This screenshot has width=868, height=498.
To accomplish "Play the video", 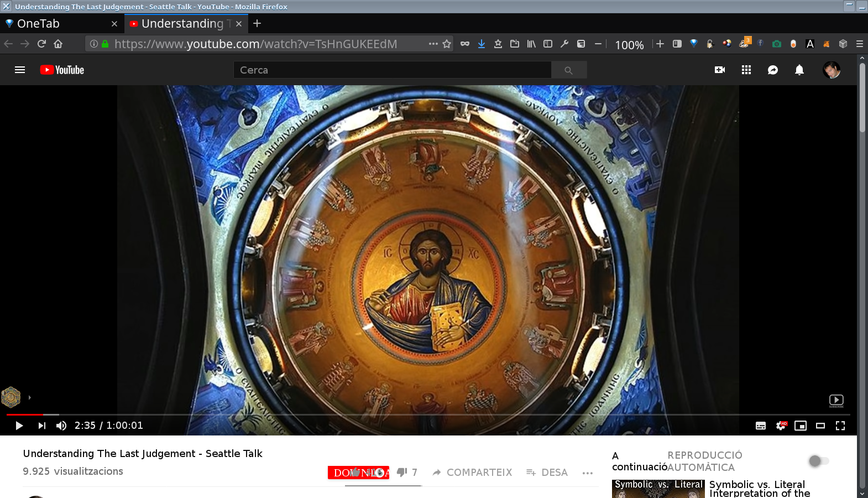I will coord(19,426).
